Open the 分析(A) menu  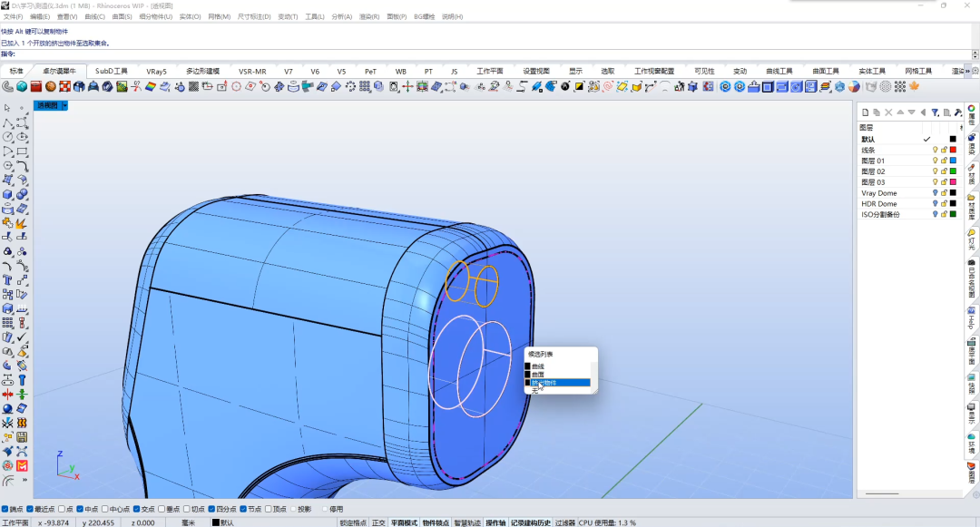[x=342, y=17]
